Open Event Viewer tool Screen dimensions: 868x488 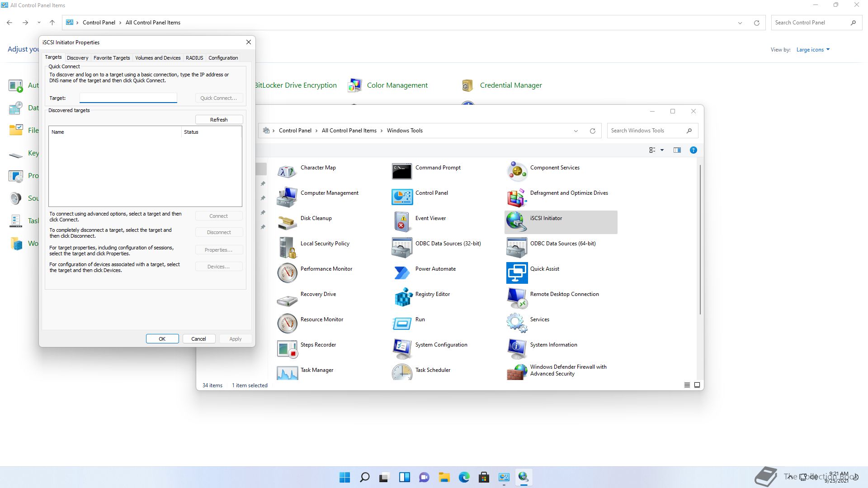coord(401,221)
